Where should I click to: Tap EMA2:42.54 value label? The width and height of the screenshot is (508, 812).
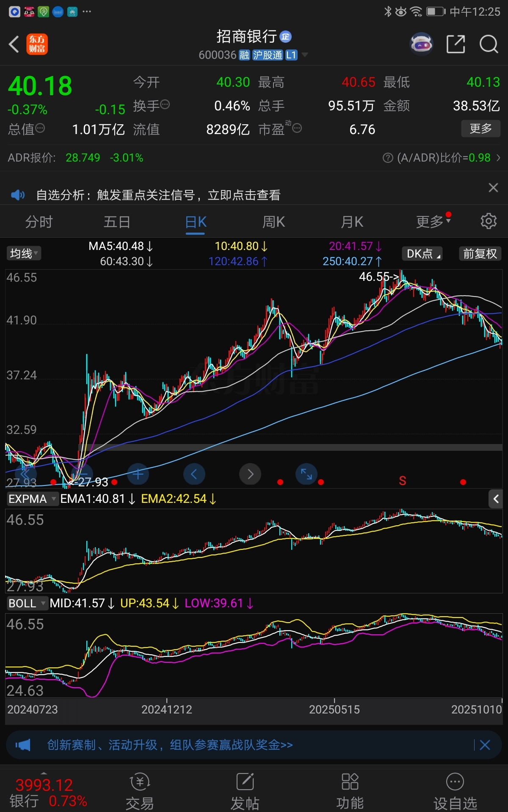179,499
